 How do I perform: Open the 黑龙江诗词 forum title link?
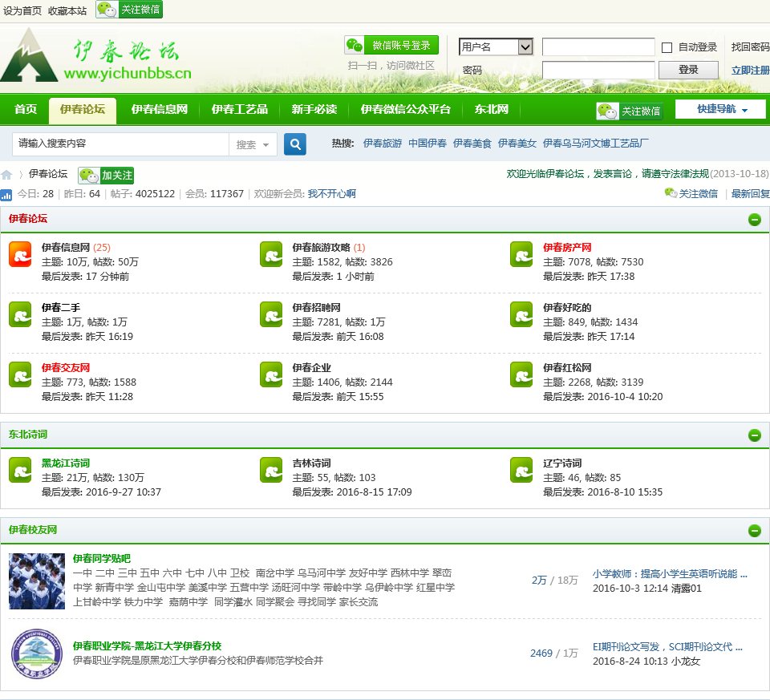[65, 463]
